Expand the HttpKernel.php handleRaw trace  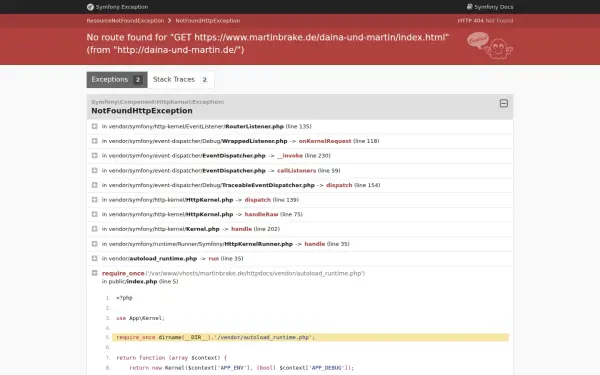coord(95,214)
